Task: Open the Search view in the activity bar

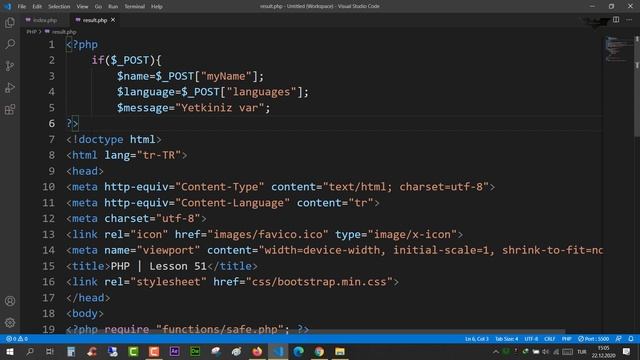Action: pyautogui.click(x=10, y=44)
